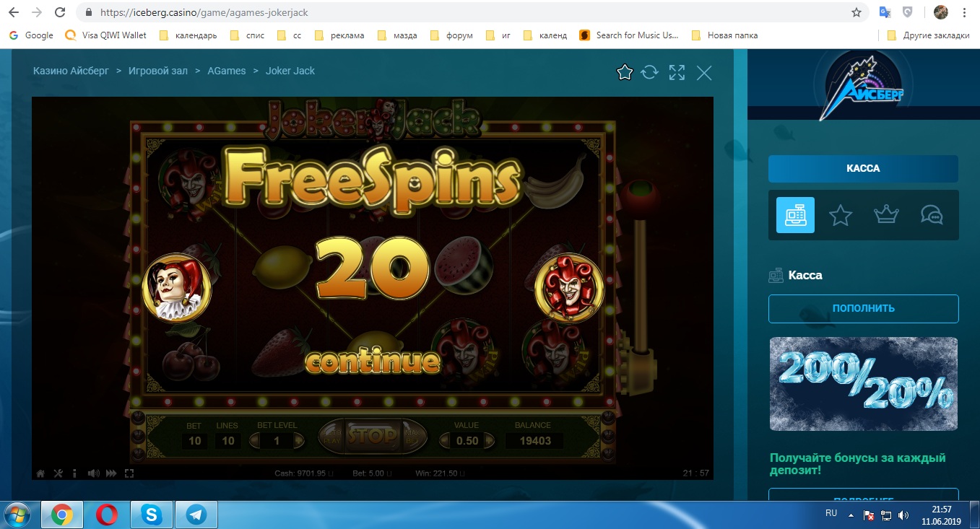Screen dimensions: 980x529
Task: Mute the game sound via speaker icon
Action: [x=93, y=473]
